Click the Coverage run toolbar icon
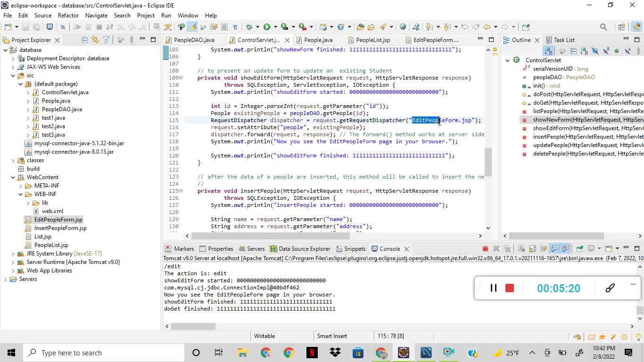644x362 pixels. (284, 27)
